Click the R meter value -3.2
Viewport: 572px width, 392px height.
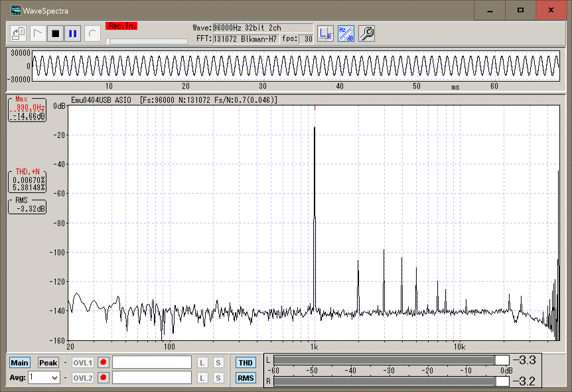(524, 381)
